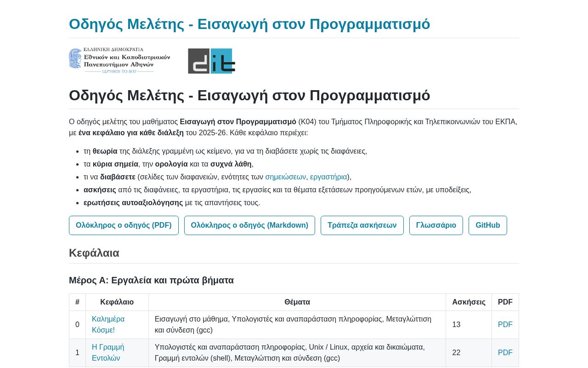Click the University of Athens logo
This screenshot has height=368, width=588.
tap(119, 61)
